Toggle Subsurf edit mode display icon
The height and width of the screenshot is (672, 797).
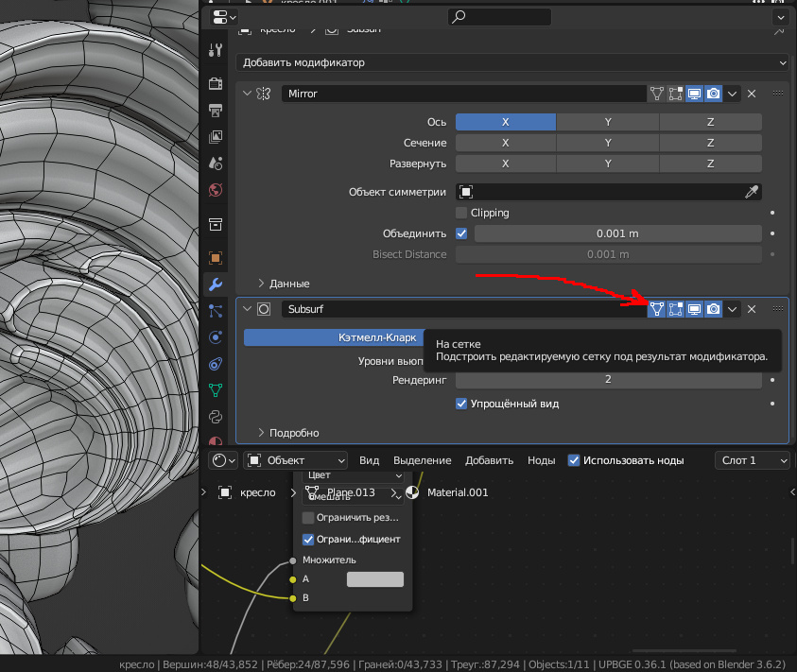[x=676, y=309]
